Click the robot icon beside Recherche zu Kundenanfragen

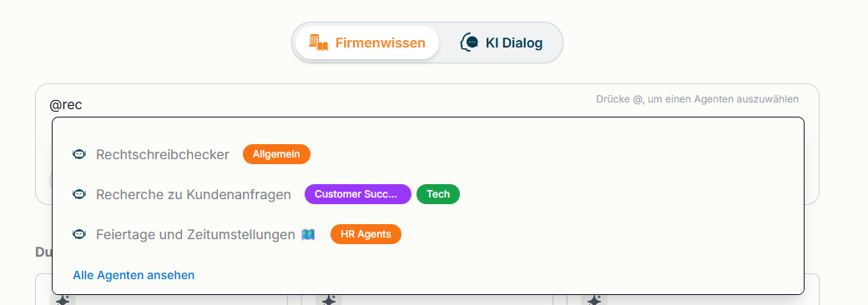[x=79, y=194]
